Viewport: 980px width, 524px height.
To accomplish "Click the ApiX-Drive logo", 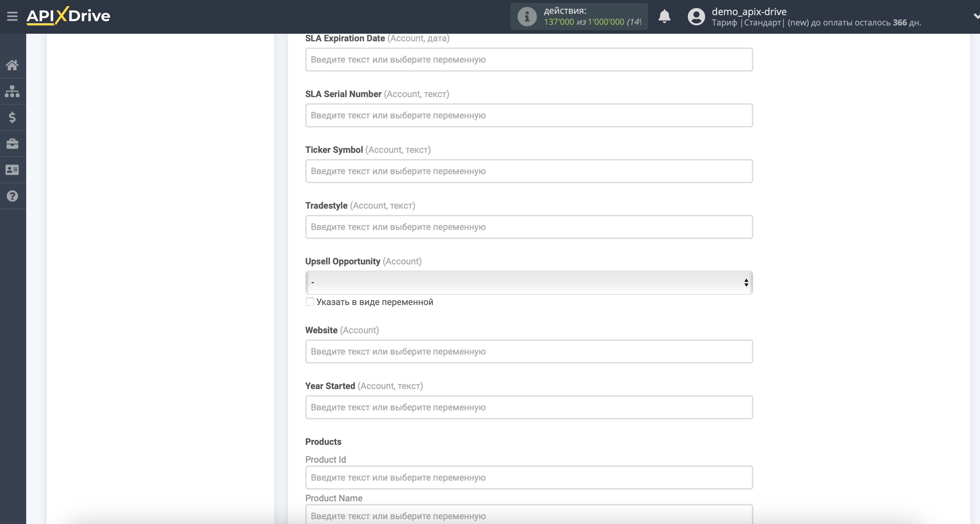I will (x=69, y=16).
